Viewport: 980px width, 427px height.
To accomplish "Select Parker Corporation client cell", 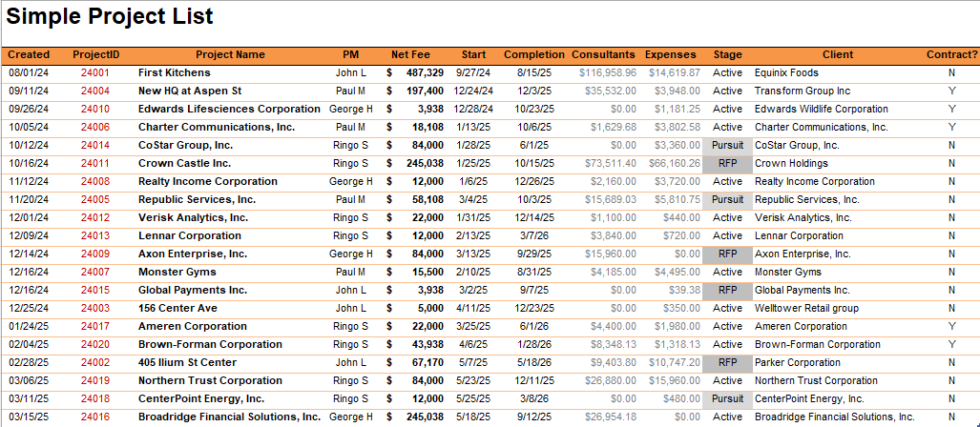I will [798, 363].
